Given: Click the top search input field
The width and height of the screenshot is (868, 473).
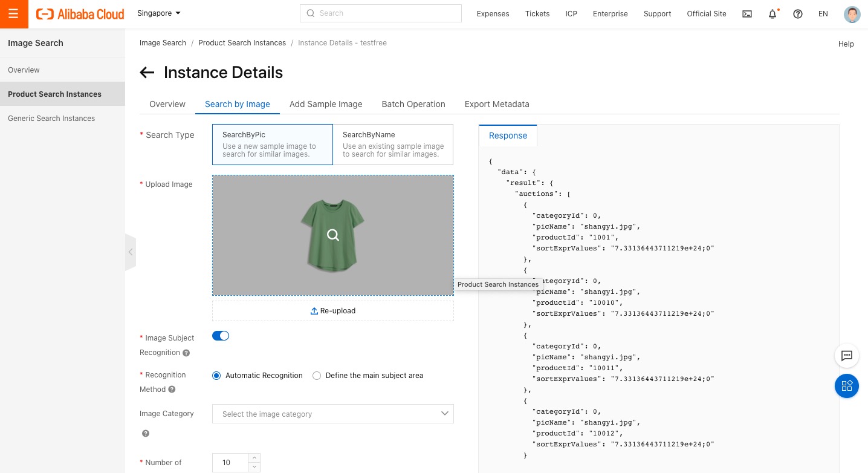Looking at the screenshot, I should pyautogui.click(x=381, y=13).
